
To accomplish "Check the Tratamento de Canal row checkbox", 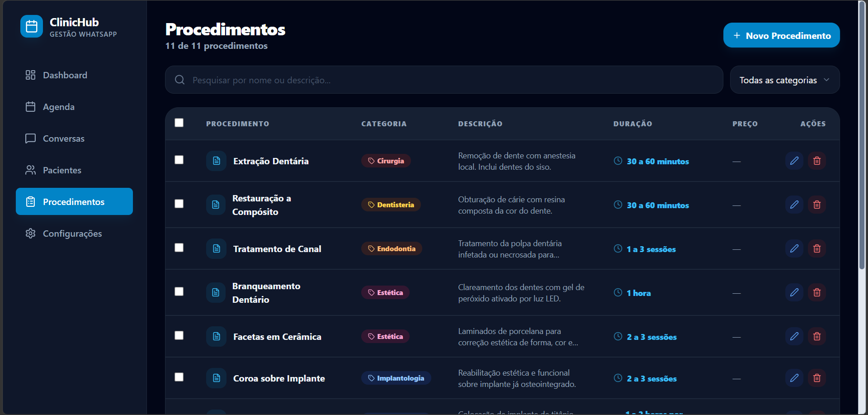I will click(x=179, y=248).
